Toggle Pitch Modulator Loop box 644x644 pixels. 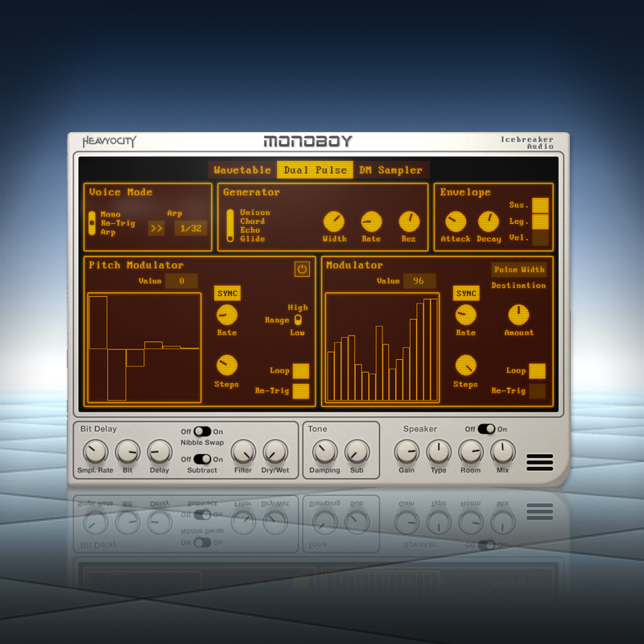coord(300,371)
